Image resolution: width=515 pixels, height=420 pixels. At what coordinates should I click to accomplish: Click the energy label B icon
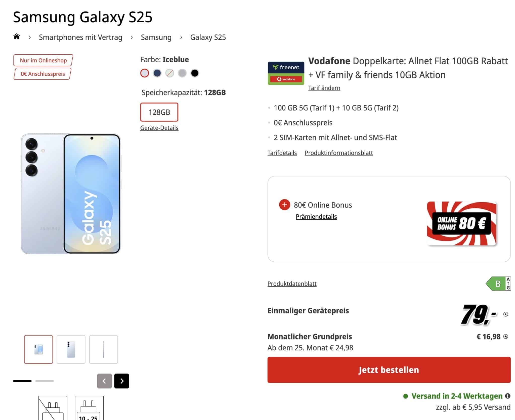pos(498,284)
